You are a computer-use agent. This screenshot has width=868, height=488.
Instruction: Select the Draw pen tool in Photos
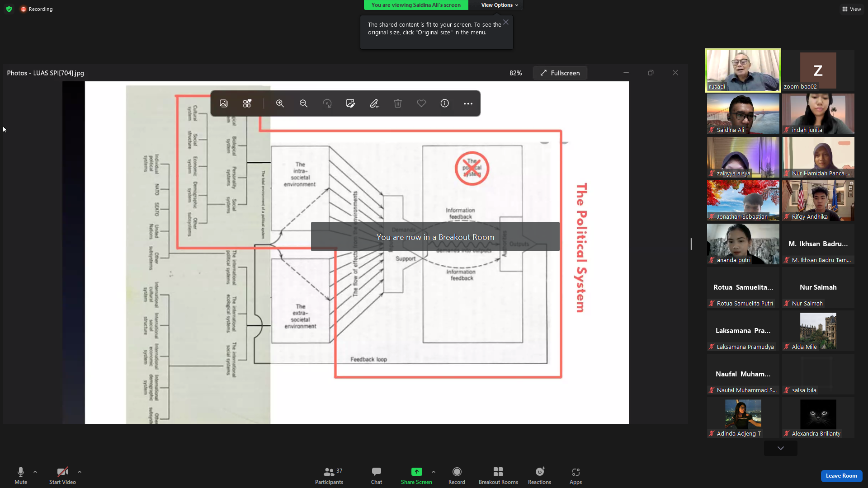(x=374, y=103)
